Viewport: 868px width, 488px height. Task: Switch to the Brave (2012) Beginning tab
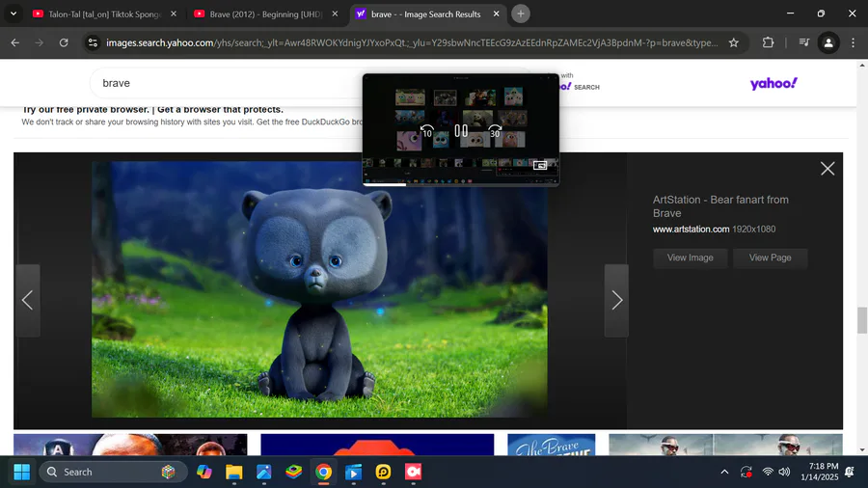point(266,14)
